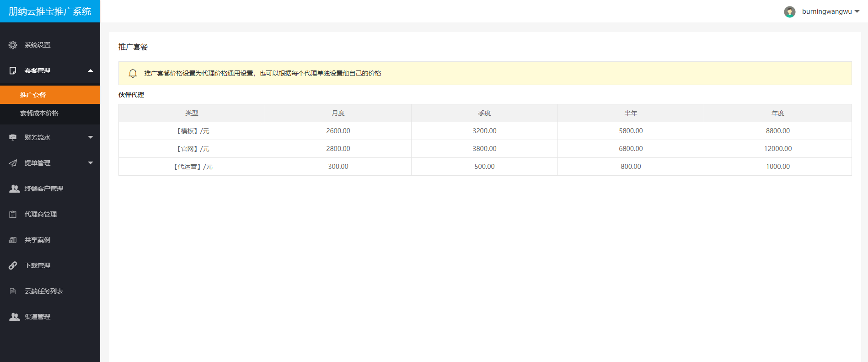This screenshot has height=362, width=868.
Task: Click the 渠道管理 people icon
Action: click(14, 317)
